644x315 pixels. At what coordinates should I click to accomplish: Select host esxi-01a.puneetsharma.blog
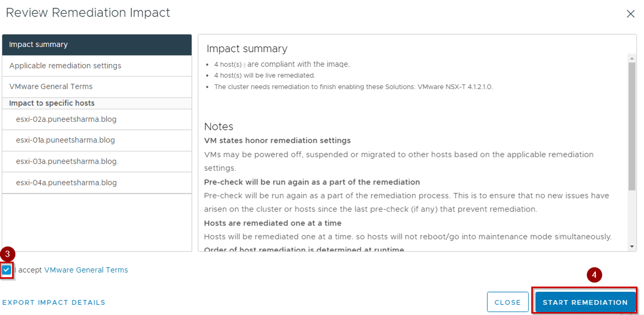pos(65,140)
